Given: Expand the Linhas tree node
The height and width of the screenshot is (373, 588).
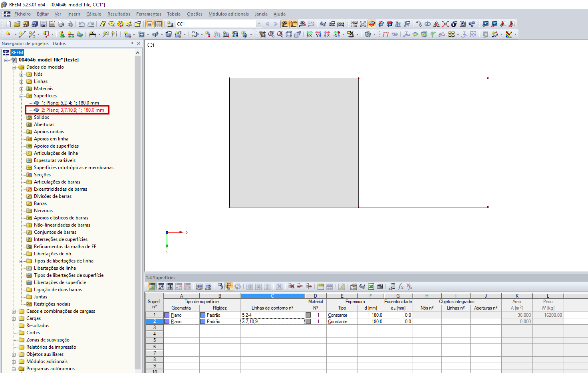Looking at the screenshot, I should 22,81.
